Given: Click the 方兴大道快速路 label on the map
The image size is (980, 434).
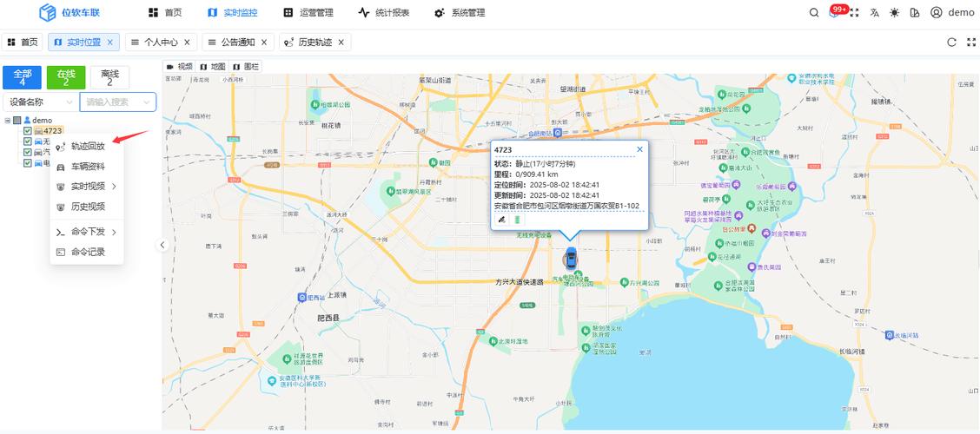Looking at the screenshot, I should click(520, 281).
